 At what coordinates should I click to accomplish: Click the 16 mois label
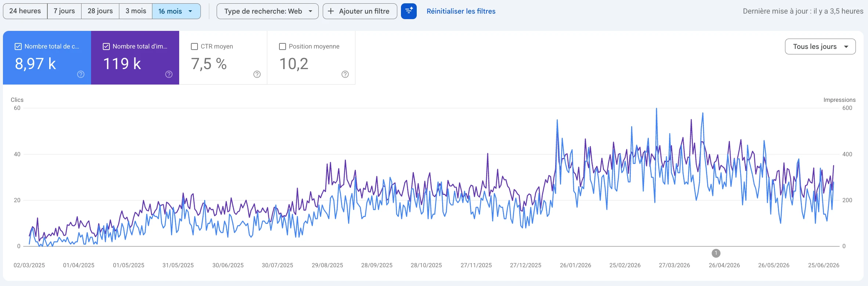pos(170,11)
